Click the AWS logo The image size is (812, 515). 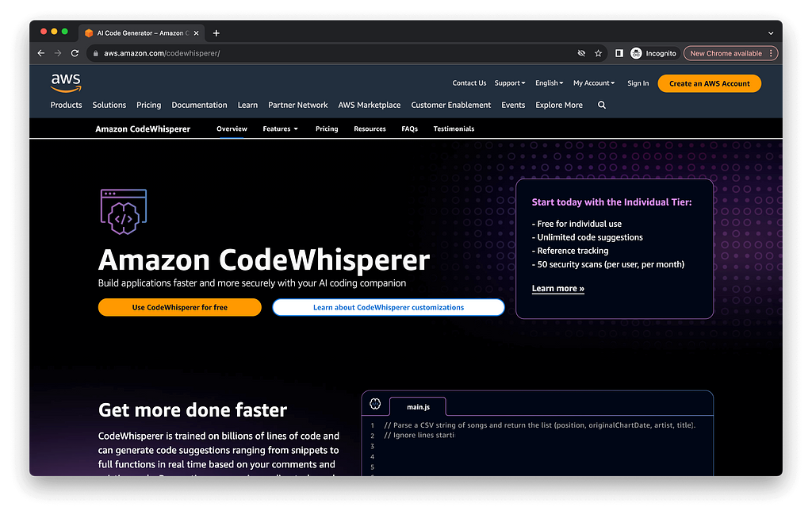[66, 83]
